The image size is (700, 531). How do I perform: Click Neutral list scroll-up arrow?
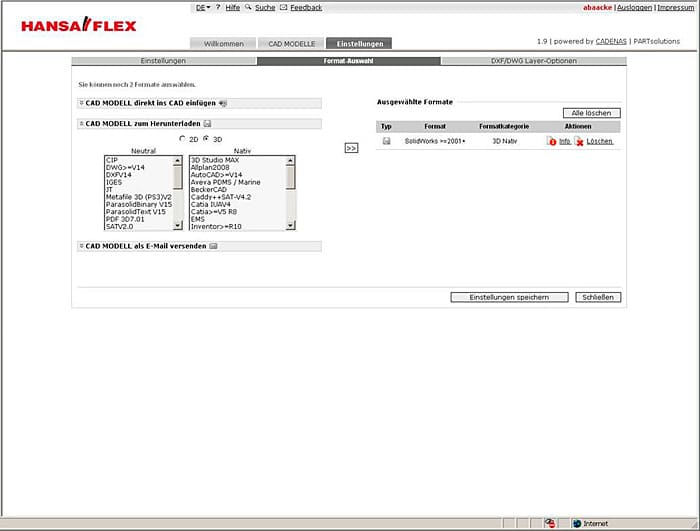click(178, 160)
